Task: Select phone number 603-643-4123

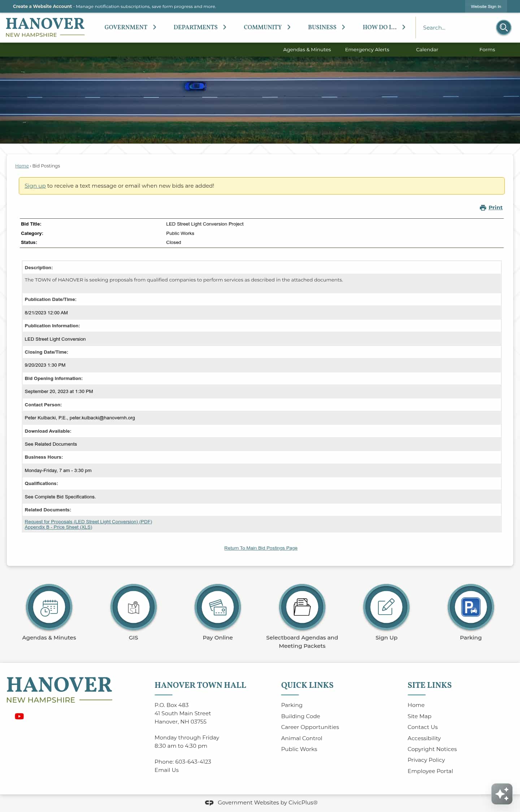Action: pyautogui.click(x=193, y=761)
